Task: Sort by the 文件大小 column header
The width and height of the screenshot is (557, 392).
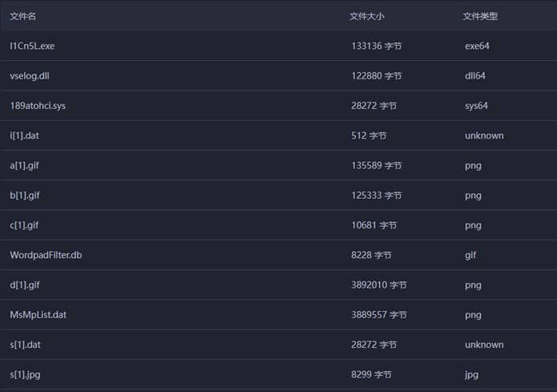Action: [x=367, y=16]
